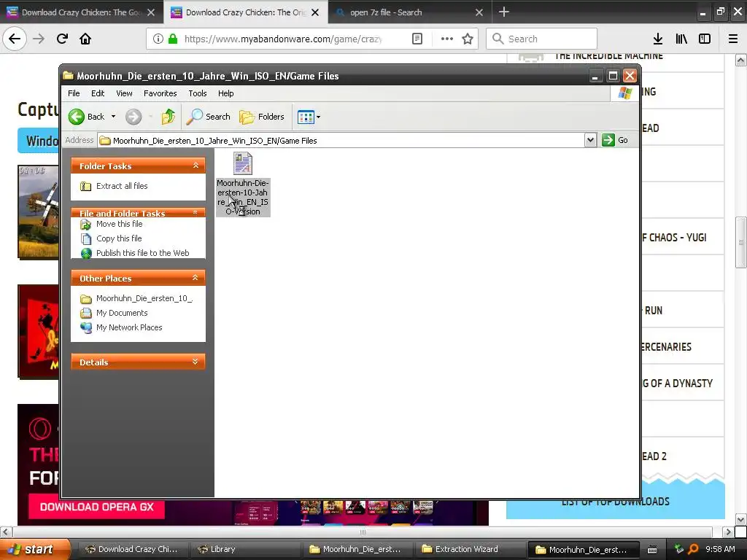Collapse the Other Places panel
The height and width of the screenshot is (560, 747).
pos(196,278)
